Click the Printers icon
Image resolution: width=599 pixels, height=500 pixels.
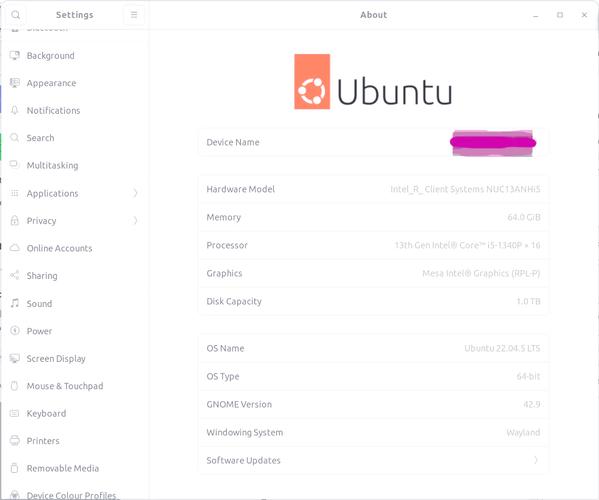(15, 440)
